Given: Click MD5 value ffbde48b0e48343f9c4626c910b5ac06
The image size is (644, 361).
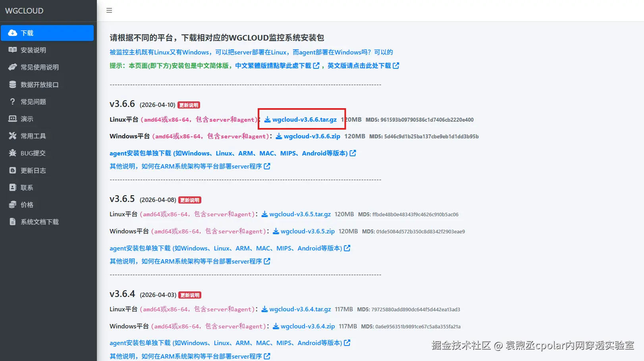Looking at the screenshot, I should 415,214.
